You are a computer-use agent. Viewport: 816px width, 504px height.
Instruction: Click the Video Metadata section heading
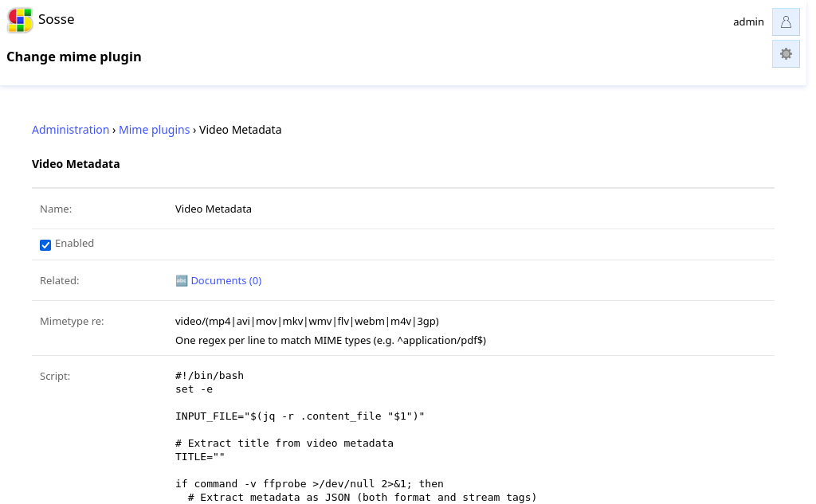(x=76, y=164)
